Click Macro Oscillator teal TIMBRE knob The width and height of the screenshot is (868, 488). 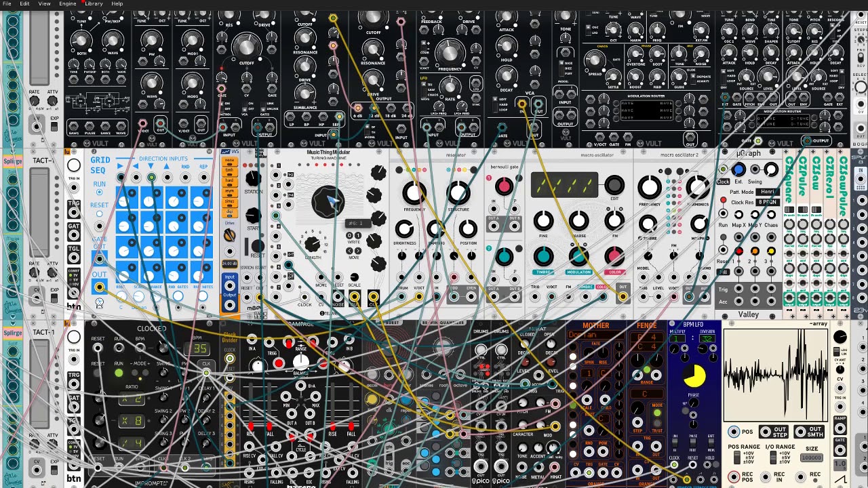pyautogui.click(x=544, y=256)
